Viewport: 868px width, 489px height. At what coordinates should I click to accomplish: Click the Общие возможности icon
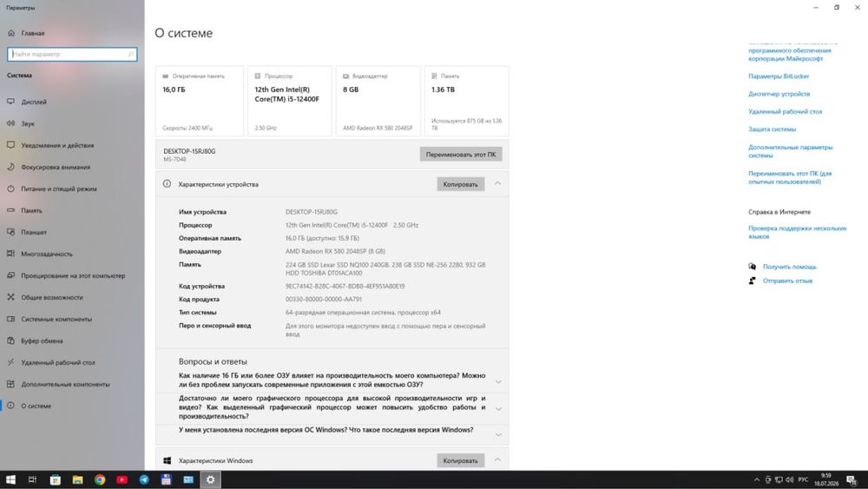coord(11,297)
